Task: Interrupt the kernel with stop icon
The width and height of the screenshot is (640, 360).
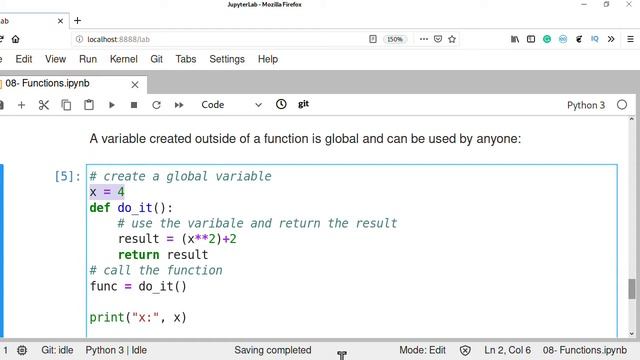Action: pos(134,105)
